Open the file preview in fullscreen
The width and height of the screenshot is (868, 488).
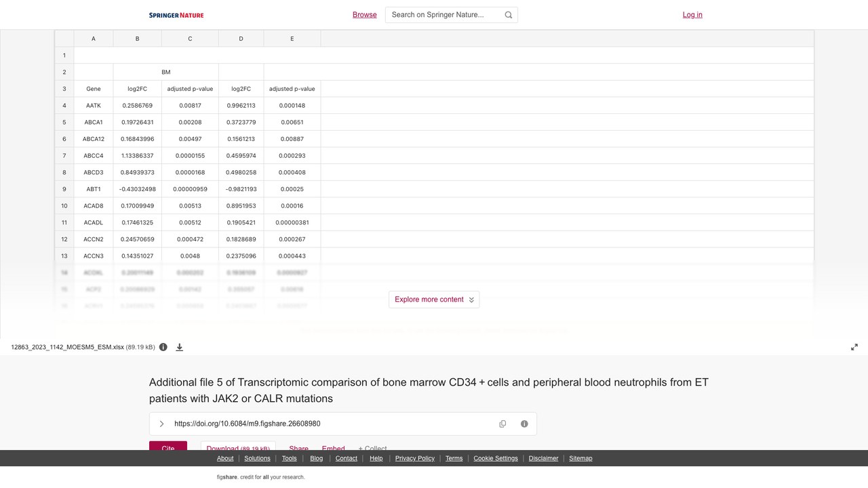coord(854,347)
